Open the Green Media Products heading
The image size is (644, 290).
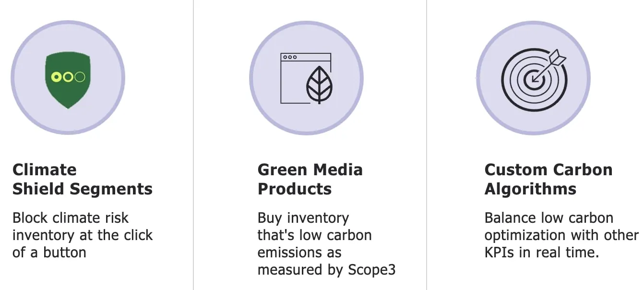tap(310, 179)
